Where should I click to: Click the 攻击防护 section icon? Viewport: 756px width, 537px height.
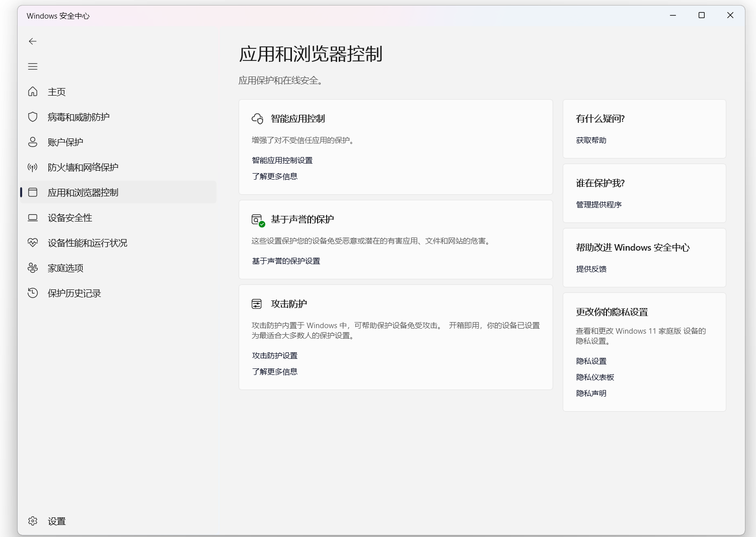(257, 304)
